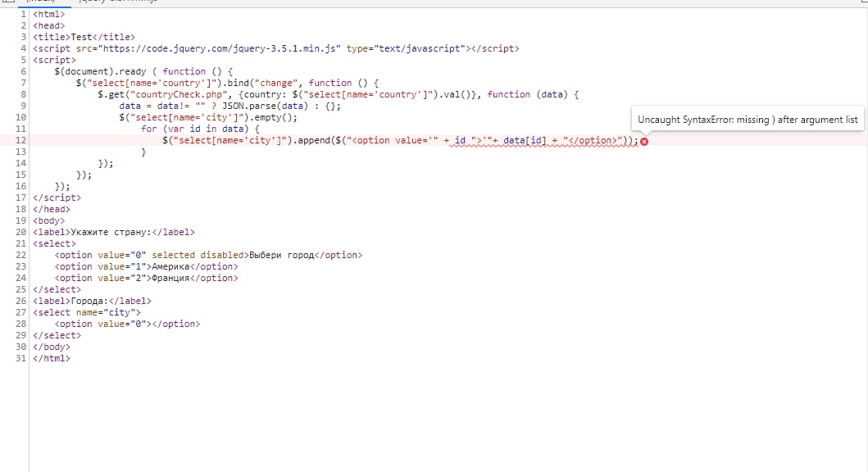
Task: Click the $(document).ready code on line 6
Action: click(x=100, y=71)
